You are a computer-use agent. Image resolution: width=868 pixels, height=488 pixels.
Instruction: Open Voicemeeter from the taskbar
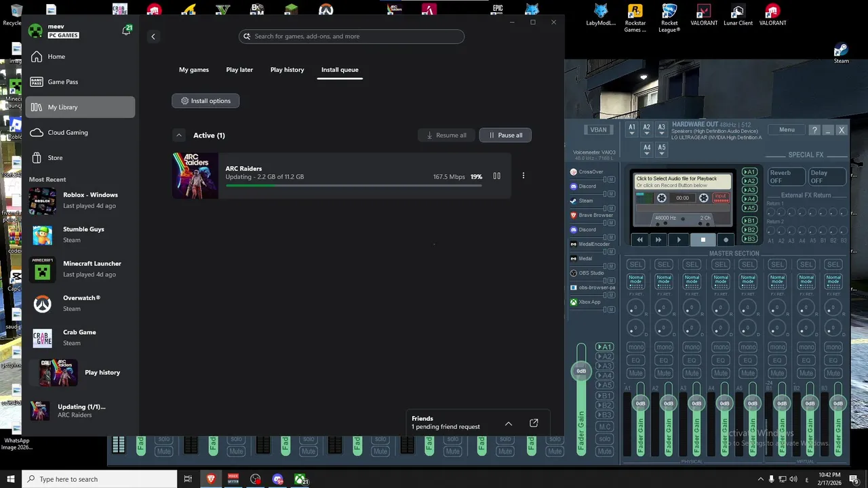pyautogui.click(x=233, y=479)
